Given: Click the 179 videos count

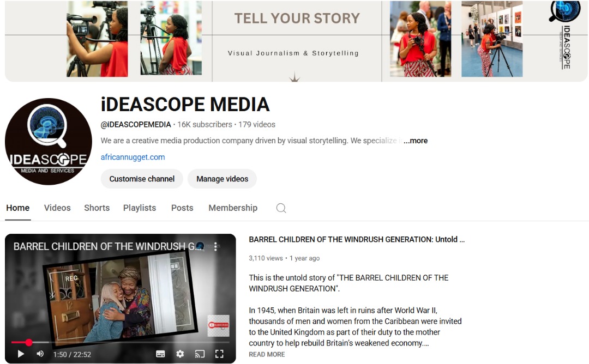Looking at the screenshot, I should (x=257, y=125).
